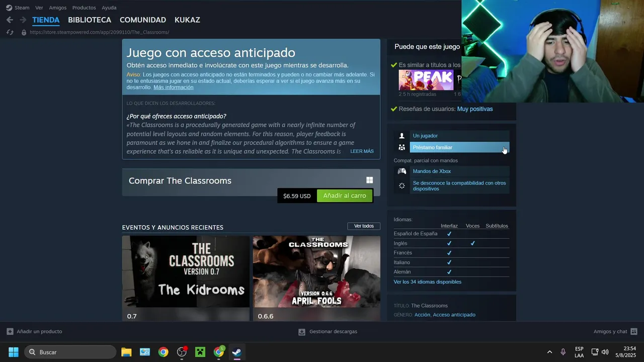Open the April Fools 0.6.6 announcement thumbnail
The height and width of the screenshot is (362, 644).
[316, 271]
